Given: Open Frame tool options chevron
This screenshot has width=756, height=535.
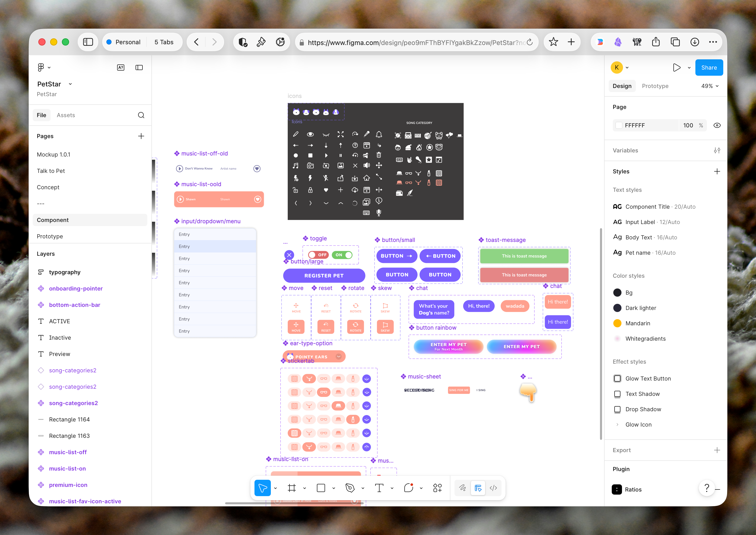Looking at the screenshot, I should (x=304, y=488).
